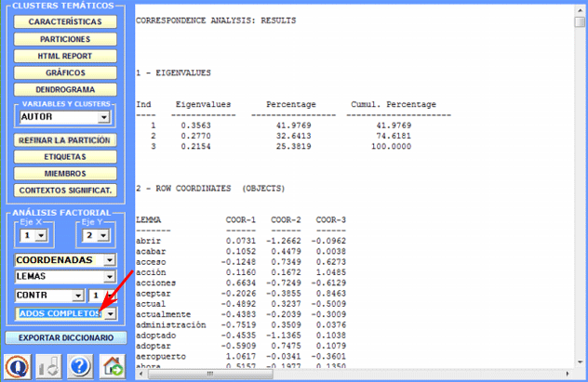Click the lemma 'abrir'
588x382 pixels.
coord(149,241)
